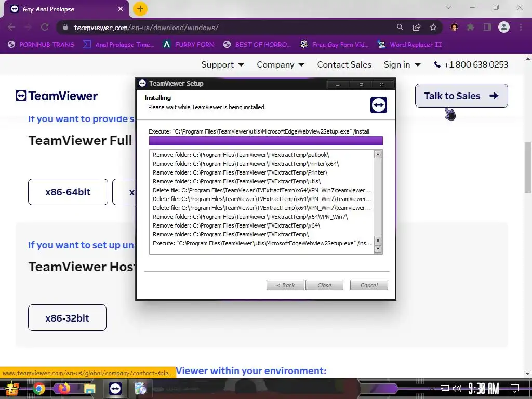
Task: Call the +1 800 638 0253 phone link
Action: (x=471, y=64)
